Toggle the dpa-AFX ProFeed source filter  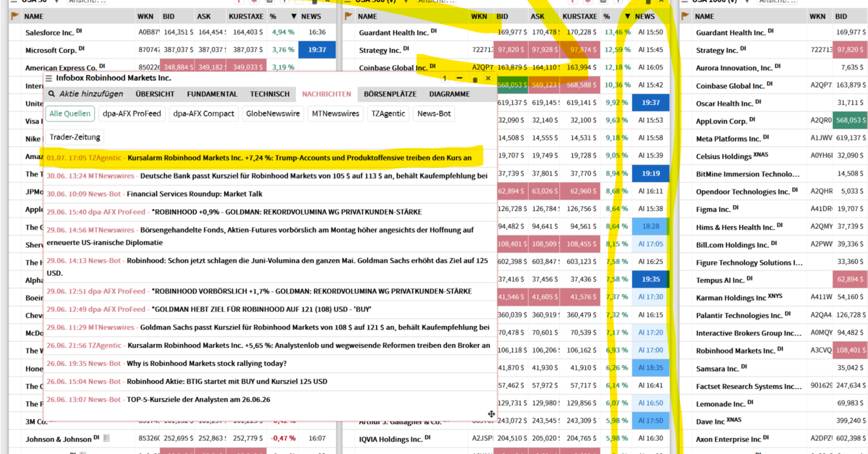(130, 113)
